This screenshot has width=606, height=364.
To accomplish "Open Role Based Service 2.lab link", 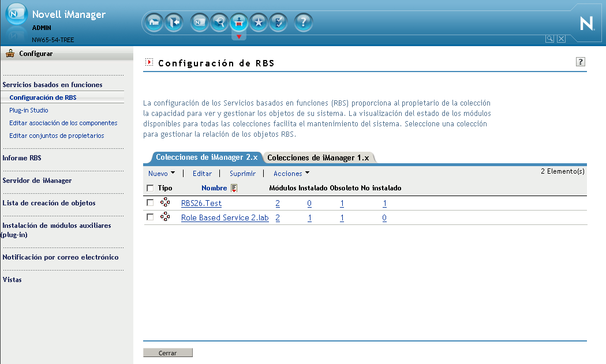I will (x=225, y=217).
